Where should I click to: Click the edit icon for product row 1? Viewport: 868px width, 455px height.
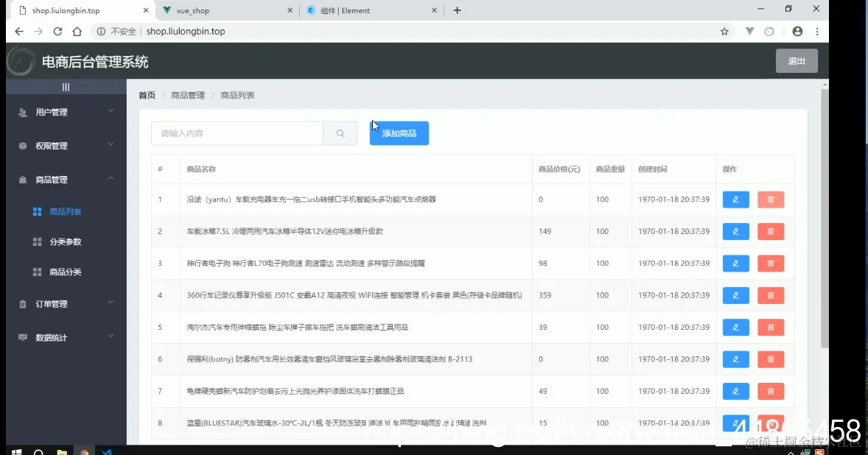click(x=735, y=199)
